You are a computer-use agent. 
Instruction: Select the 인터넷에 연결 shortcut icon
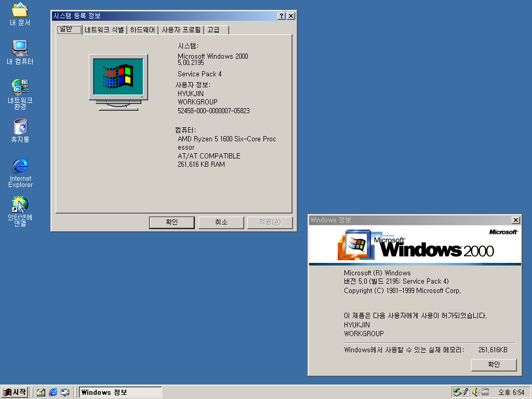pyautogui.click(x=20, y=211)
